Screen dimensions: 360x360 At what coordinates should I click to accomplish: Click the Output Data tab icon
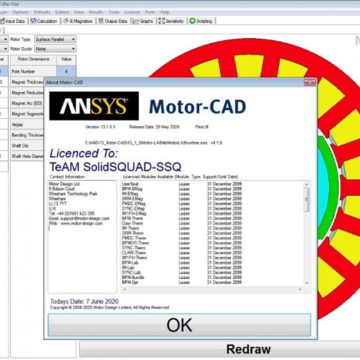point(101,21)
